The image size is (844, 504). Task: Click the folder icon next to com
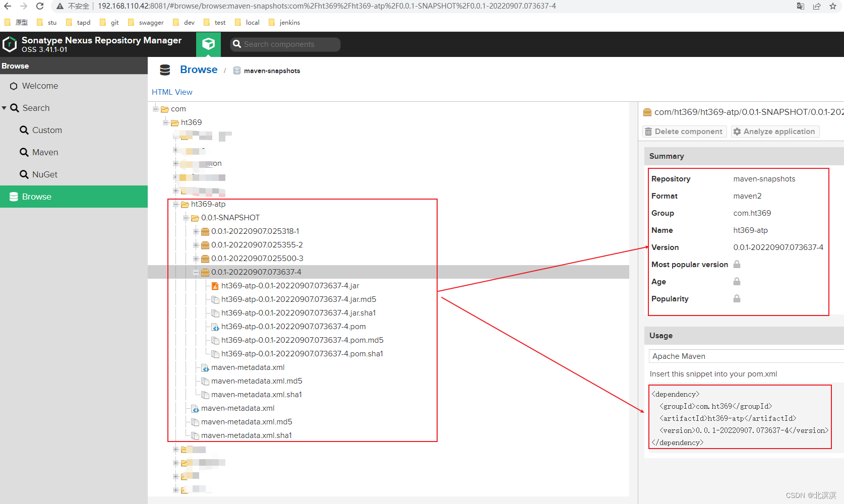(x=165, y=109)
